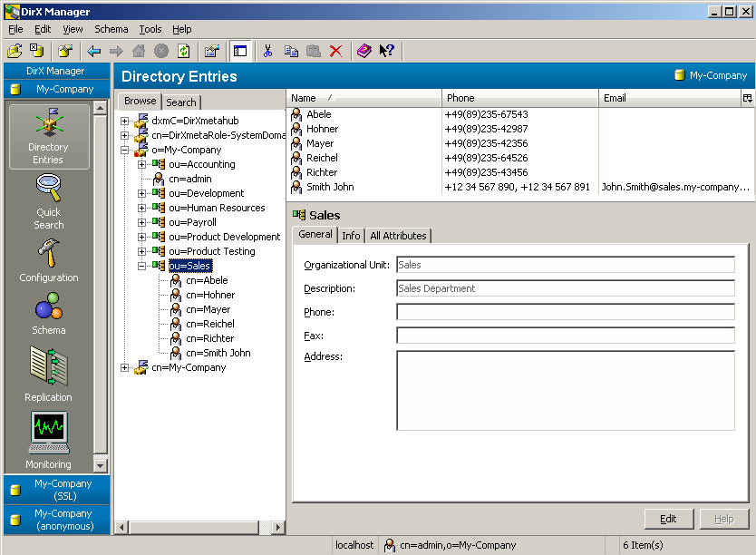Collapse the ou=Sales tree node

[142, 266]
